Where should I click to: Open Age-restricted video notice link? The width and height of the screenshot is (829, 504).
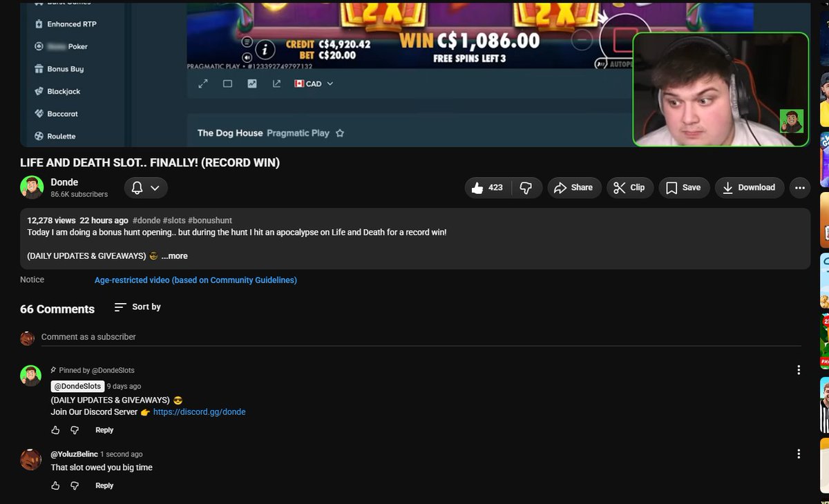[196, 280]
